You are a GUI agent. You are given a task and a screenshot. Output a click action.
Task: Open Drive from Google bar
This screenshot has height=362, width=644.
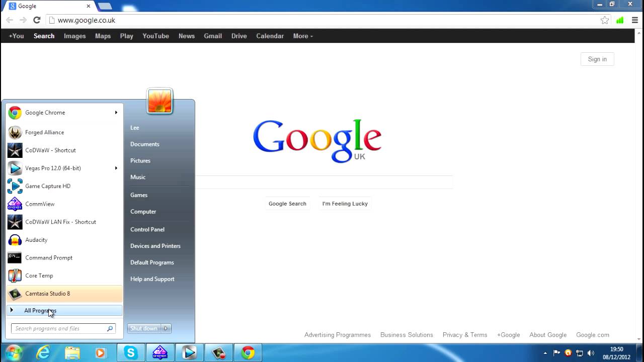pyautogui.click(x=239, y=36)
